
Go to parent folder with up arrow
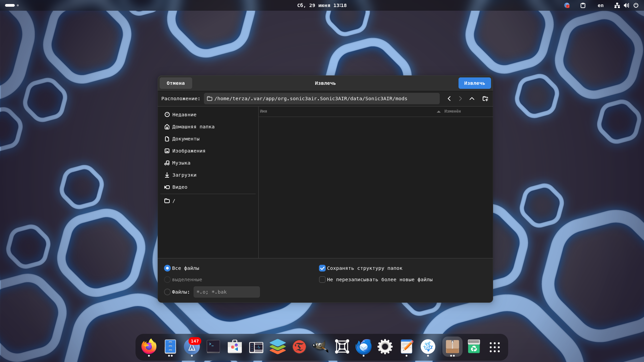(472, 99)
